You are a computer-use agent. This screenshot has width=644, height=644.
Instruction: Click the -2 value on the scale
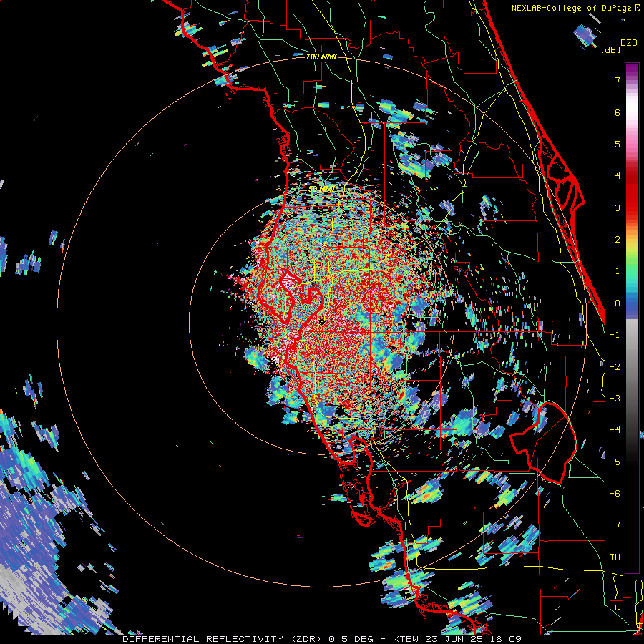click(615, 367)
